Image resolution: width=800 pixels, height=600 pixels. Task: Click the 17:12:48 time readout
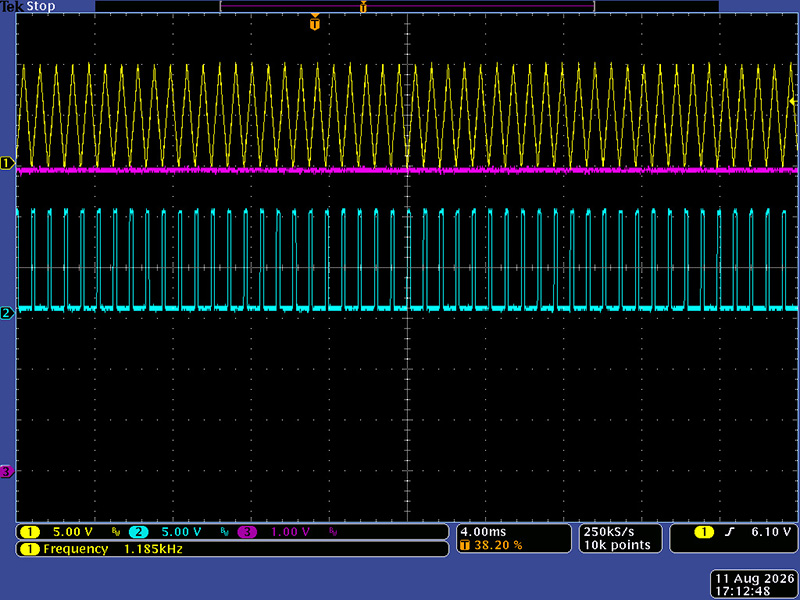pos(742,591)
